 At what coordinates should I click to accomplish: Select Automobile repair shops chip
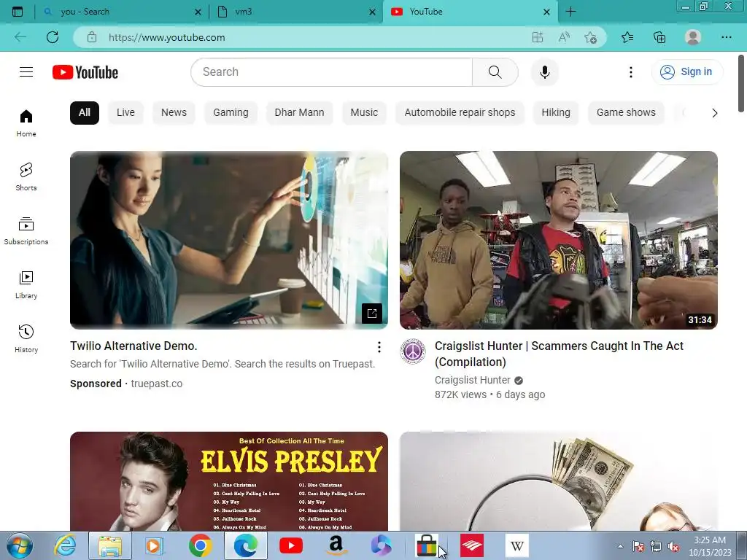(460, 113)
